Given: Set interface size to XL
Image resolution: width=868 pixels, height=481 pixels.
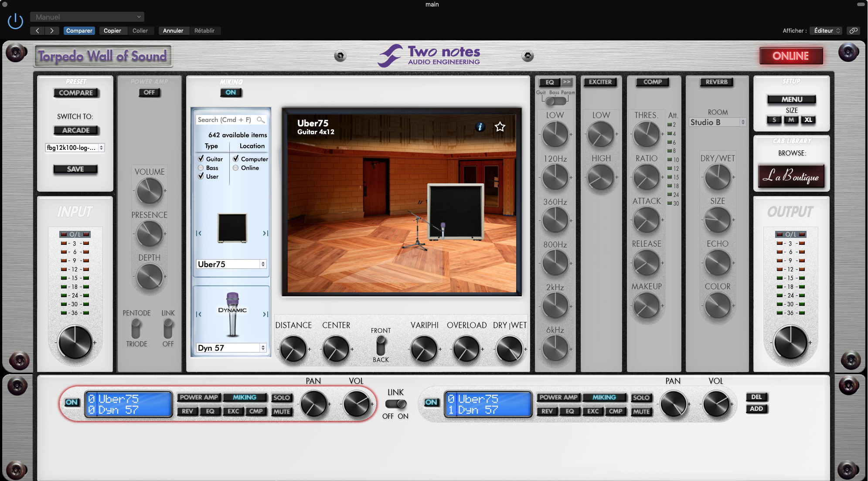Looking at the screenshot, I should point(808,120).
